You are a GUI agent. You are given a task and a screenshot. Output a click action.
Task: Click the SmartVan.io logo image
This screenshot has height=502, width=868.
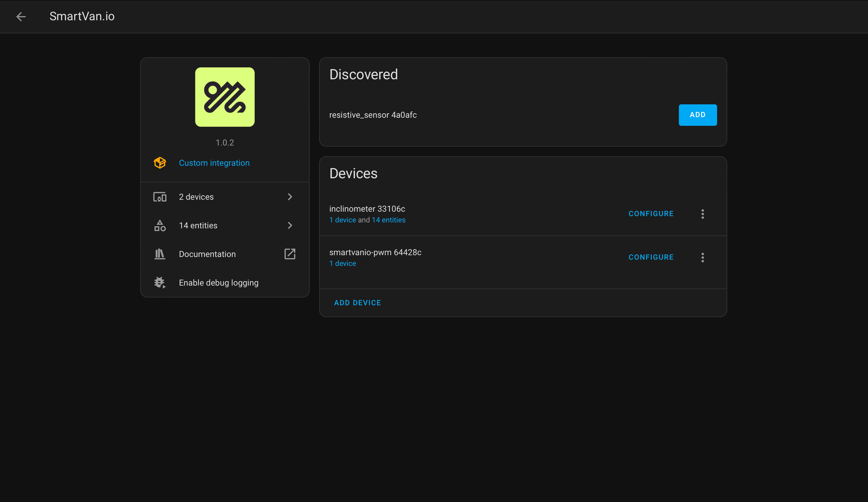pyautogui.click(x=225, y=97)
